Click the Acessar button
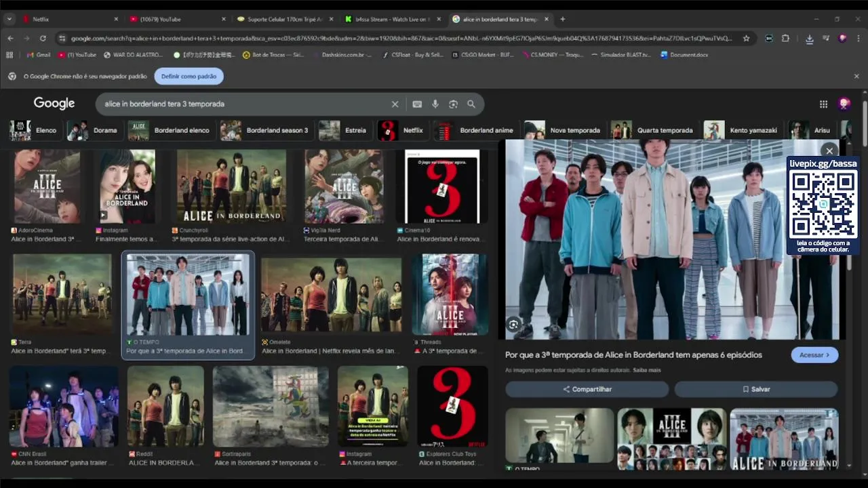The height and width of the screenshot is (488, 868). (x=814, y=354)
